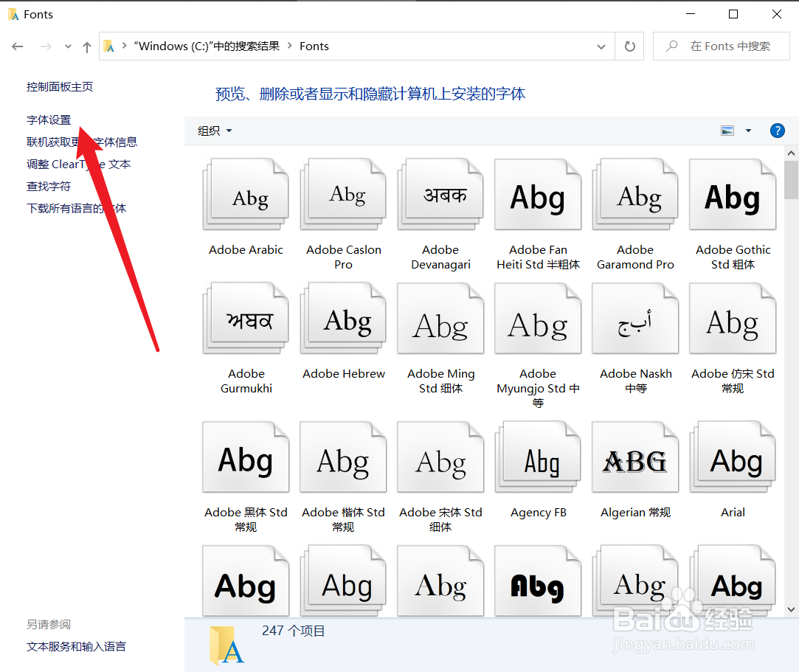
Task: Select Adobe Fan Heiti Std font icon
Action: click(538, 194)
